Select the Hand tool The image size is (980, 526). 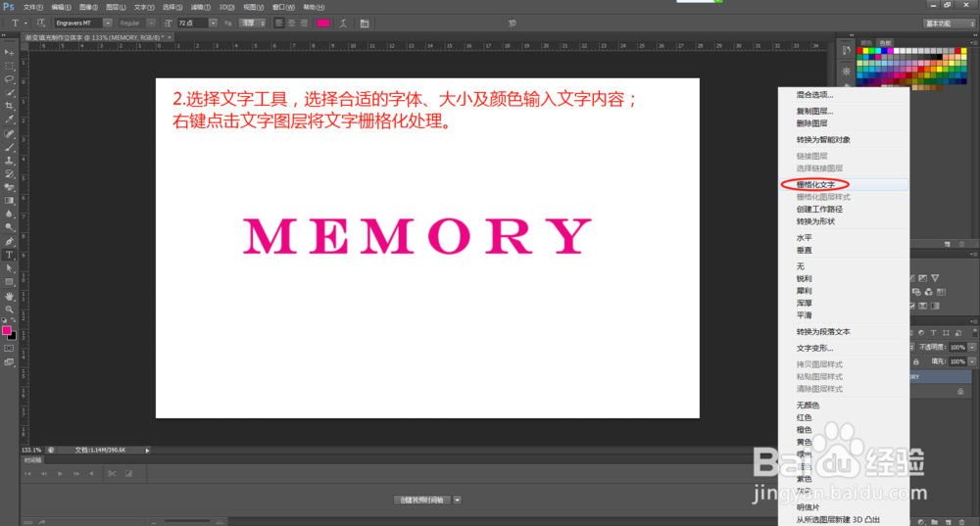(x=10, y=296)
